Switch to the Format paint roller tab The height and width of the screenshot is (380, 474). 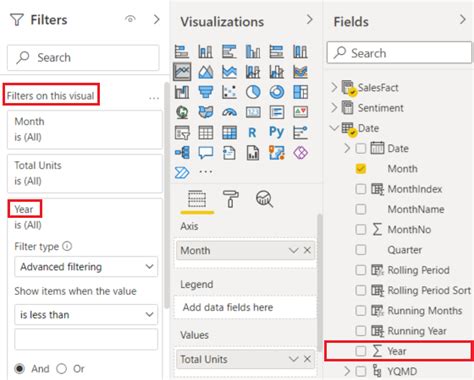pos(230,199)
